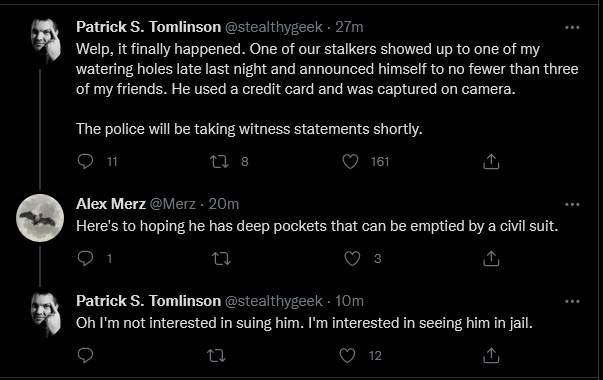
Task: Like Alex Merz's tweet with 3 likes
Action: (x=352, y=258)
